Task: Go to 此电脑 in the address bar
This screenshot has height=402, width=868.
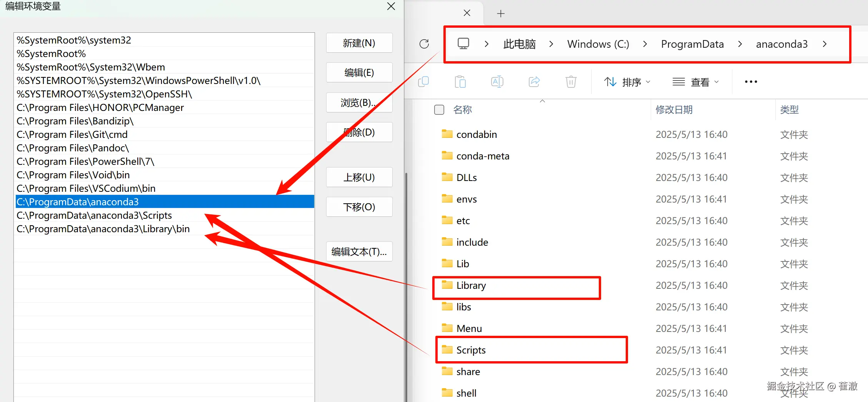Action: (x=520, y=44)
